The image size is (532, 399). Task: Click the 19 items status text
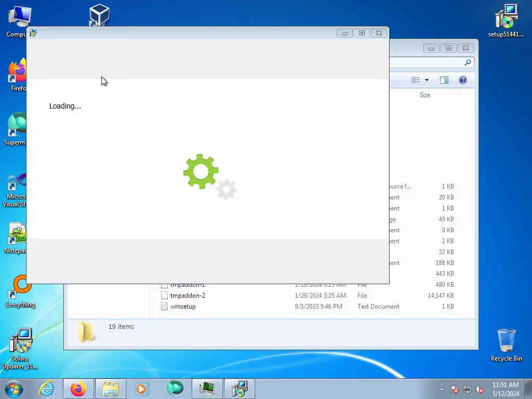pos(121,326)
